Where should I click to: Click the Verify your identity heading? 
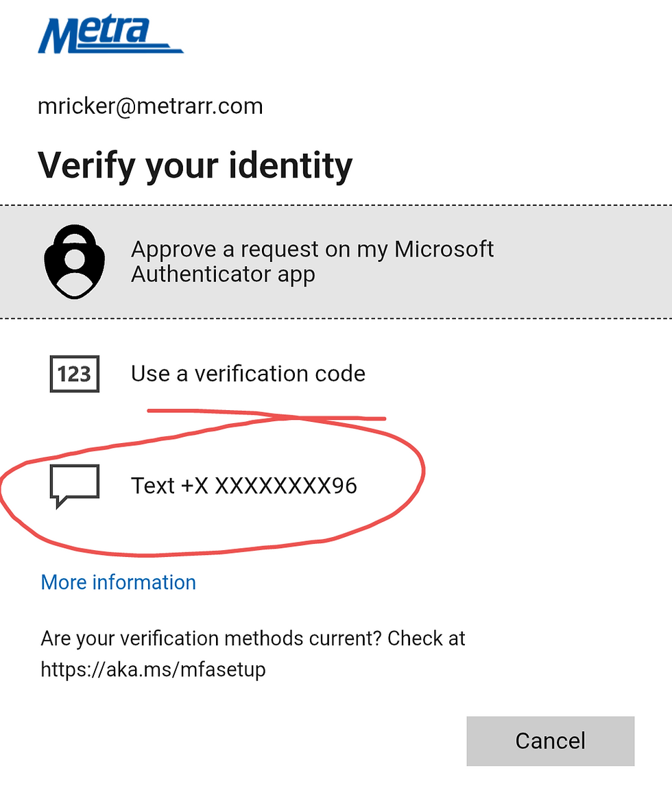(195, 166)
